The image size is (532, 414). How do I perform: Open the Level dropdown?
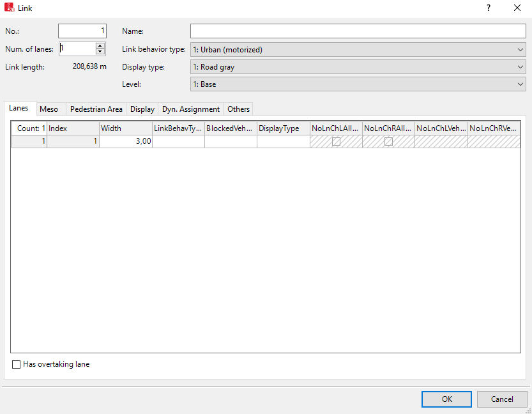click(358, 84)
